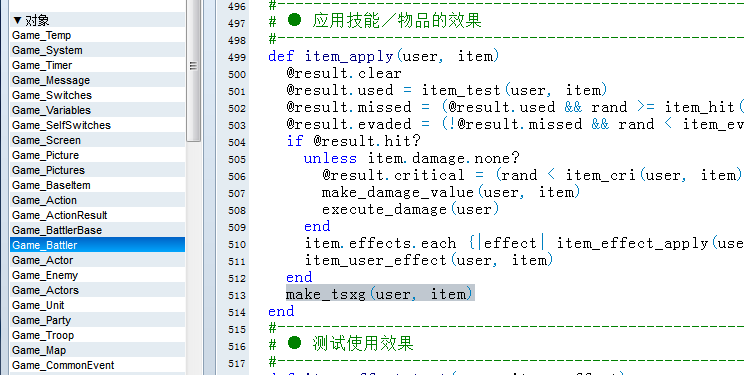Click the 'end' keyword on line 514
Screen dimensions: 745x375
coord(281,311)
